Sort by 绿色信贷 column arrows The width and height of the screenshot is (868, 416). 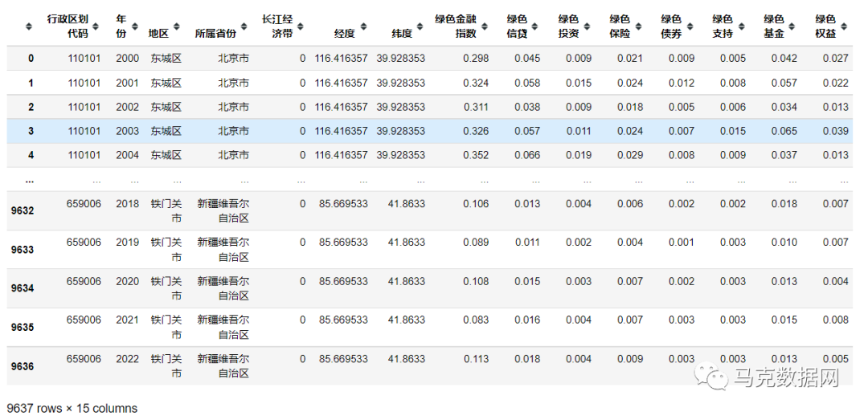[535, 26]
